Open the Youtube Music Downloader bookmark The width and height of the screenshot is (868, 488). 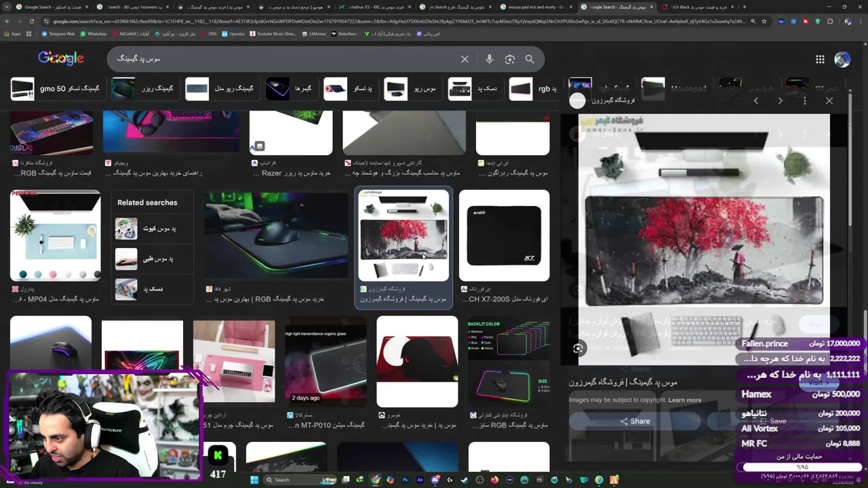pyautogui.click(x=273, y=34)
